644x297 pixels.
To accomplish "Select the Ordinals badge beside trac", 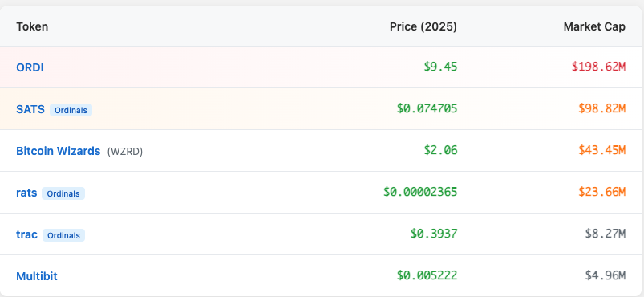I will coord(63,235).
